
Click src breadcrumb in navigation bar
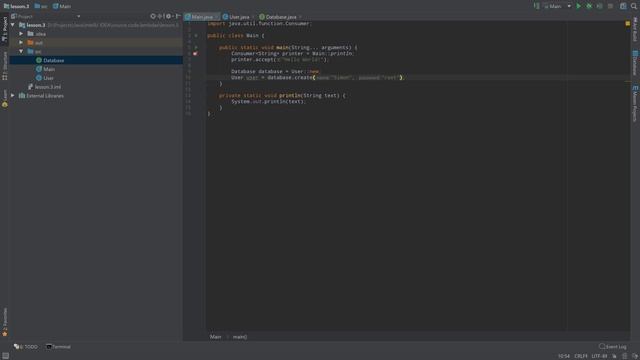click(41, 6)
